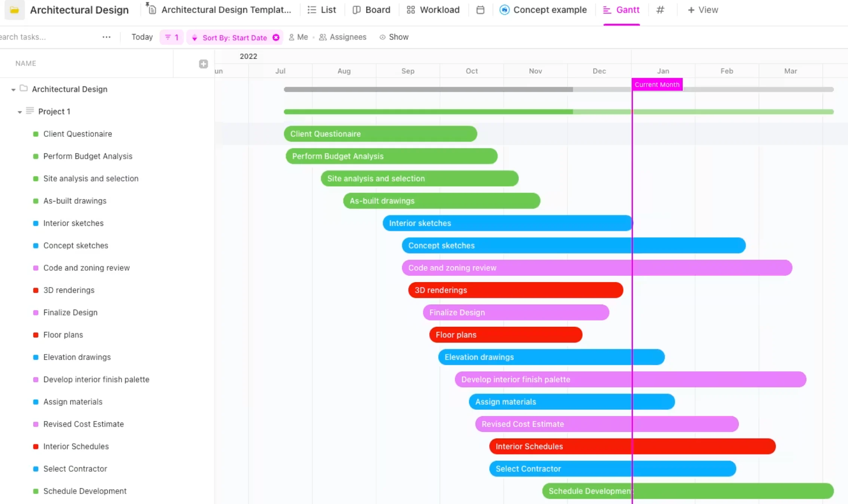Remove the Sort By Start Date filter
Image resolution: width=848 pixels, height=504 pixels.
click(276, 37)
